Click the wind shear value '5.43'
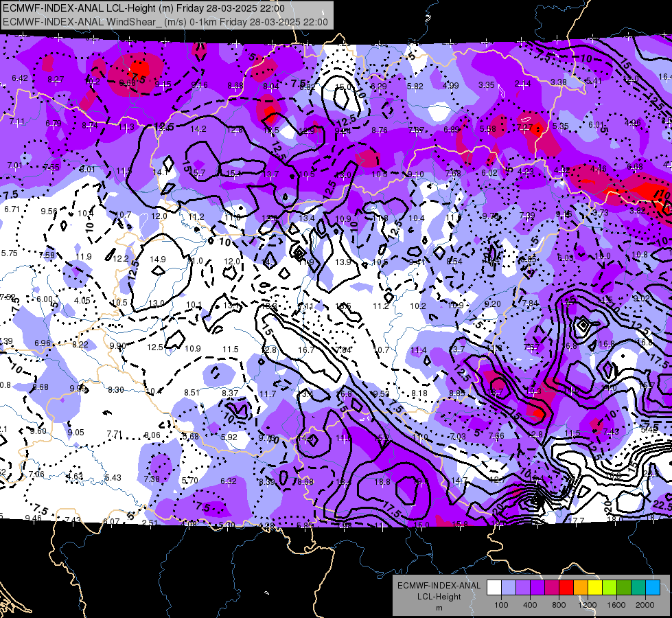Viewport: 672px width, 618px height. pos(113,477)
